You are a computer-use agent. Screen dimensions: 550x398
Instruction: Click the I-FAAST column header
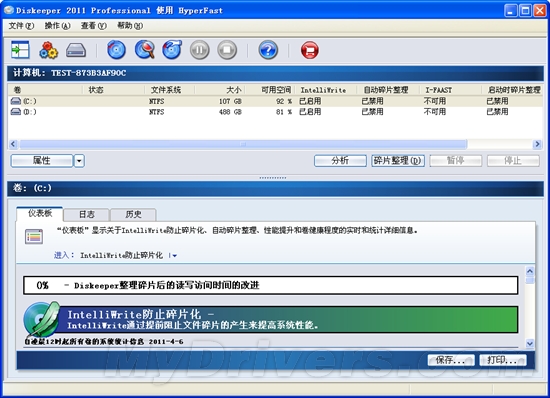pos(451,90)
